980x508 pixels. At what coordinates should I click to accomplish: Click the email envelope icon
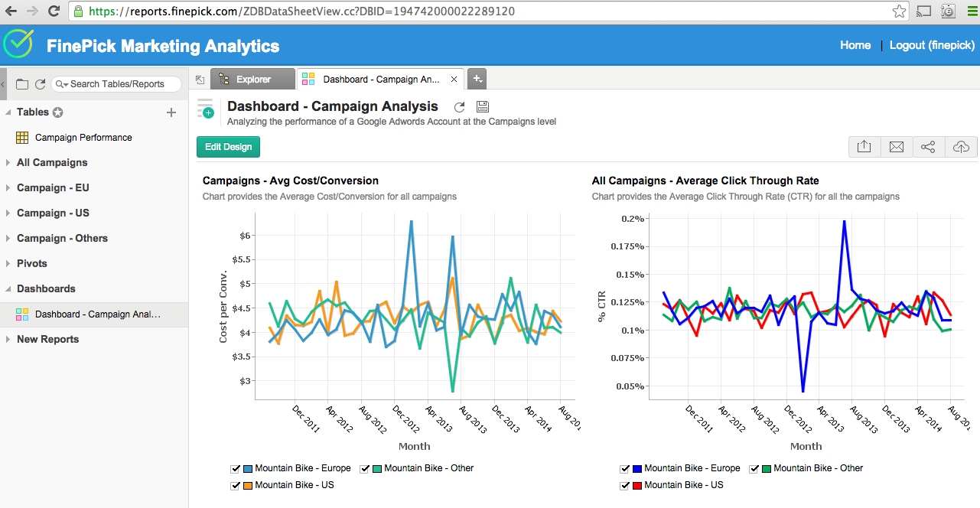pyautogui.click(x=896, y=146)
